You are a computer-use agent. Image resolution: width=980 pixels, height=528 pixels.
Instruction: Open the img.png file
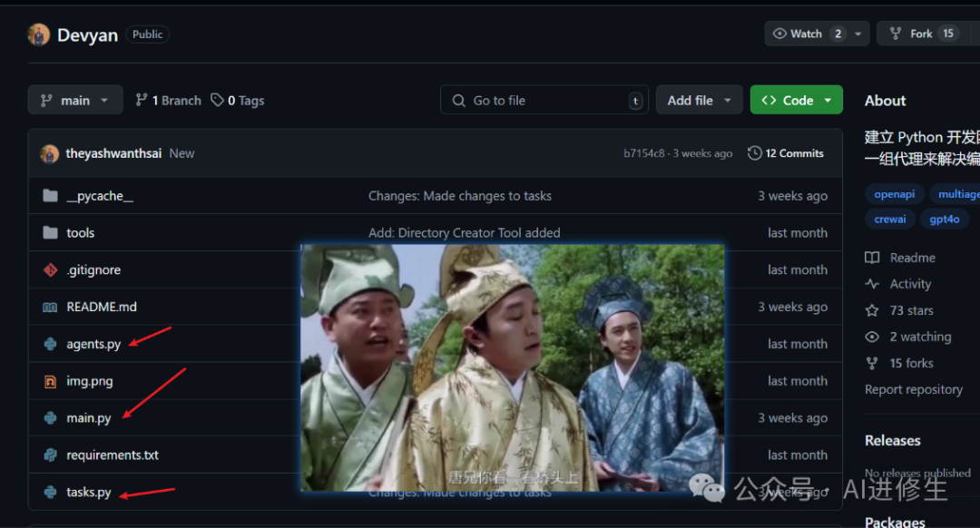pyautogui.click(x=90, y=380)
